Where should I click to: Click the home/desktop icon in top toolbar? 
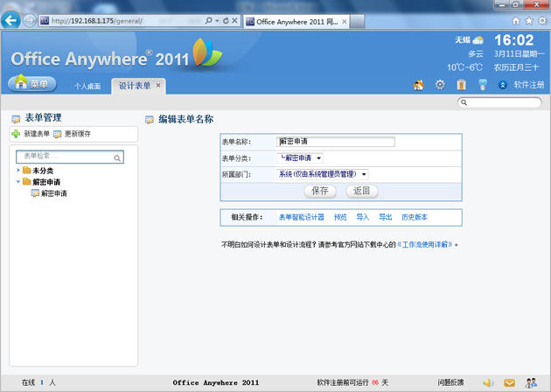(x=419, y=85)
